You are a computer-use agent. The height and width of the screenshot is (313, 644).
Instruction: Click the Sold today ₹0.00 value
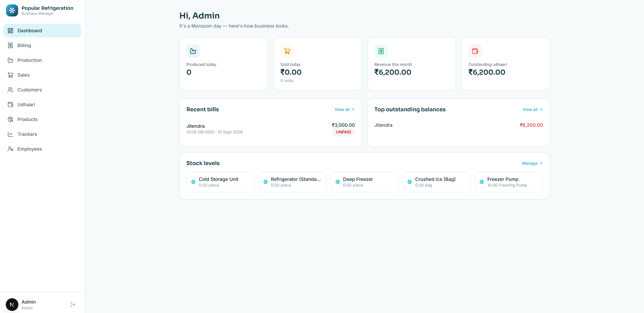pos(291,72)
